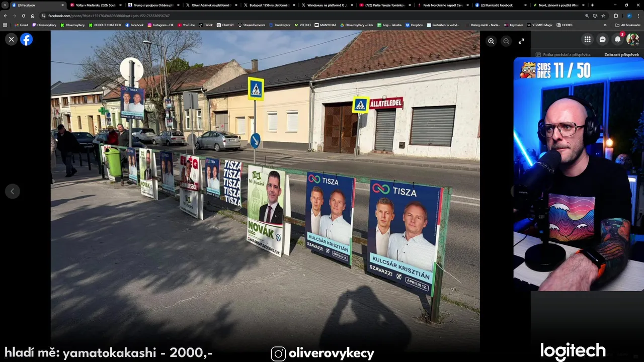Image resolution: width=644 pixels, height=362 pixels.
Task: Switch to Pavla Novotného napadl tab
Action: [443, 5]
